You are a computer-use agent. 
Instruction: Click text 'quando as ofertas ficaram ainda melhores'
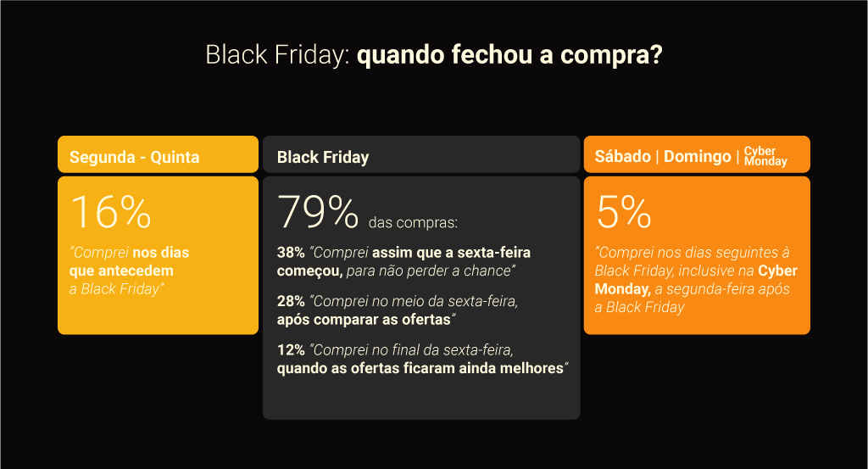420,368
